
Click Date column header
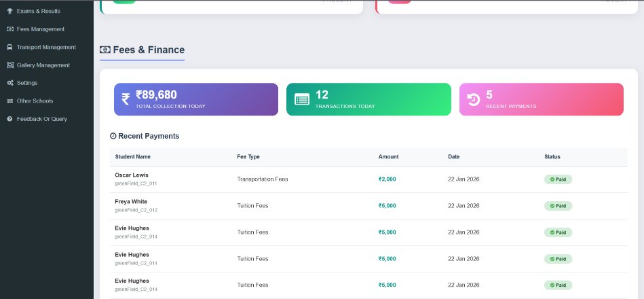click(x=454, y=157)
